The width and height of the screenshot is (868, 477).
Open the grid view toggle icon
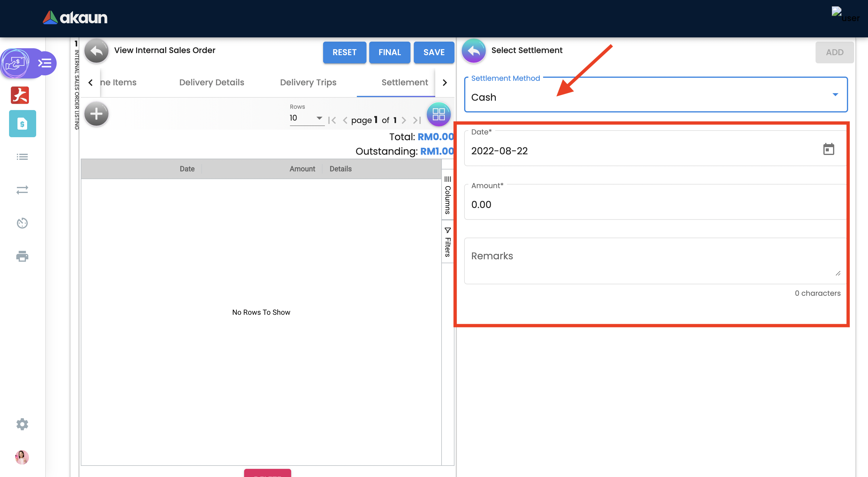click(x=439, y=114)
